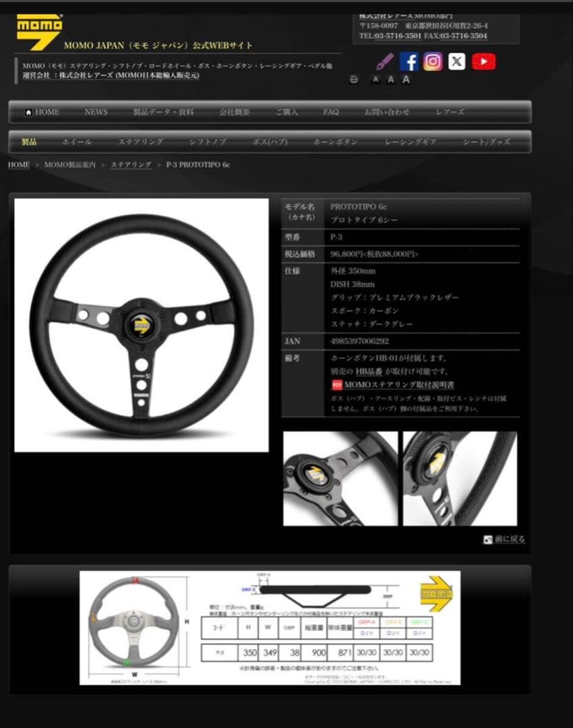Click the printer icon
The width and height of the screenshot is (573, 728).
click(x=355, y=79)
